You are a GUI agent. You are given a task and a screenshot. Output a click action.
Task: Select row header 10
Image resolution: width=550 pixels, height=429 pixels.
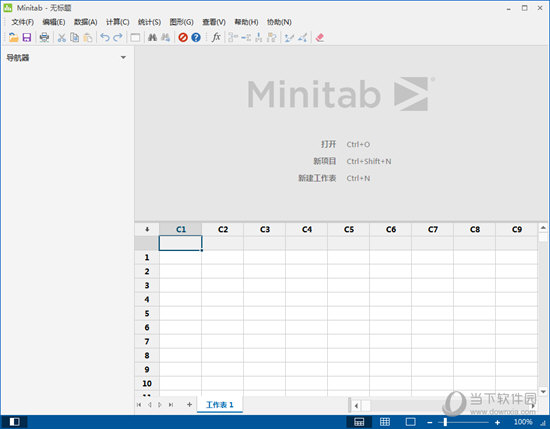pyautogui.click(x=147, y=383)
